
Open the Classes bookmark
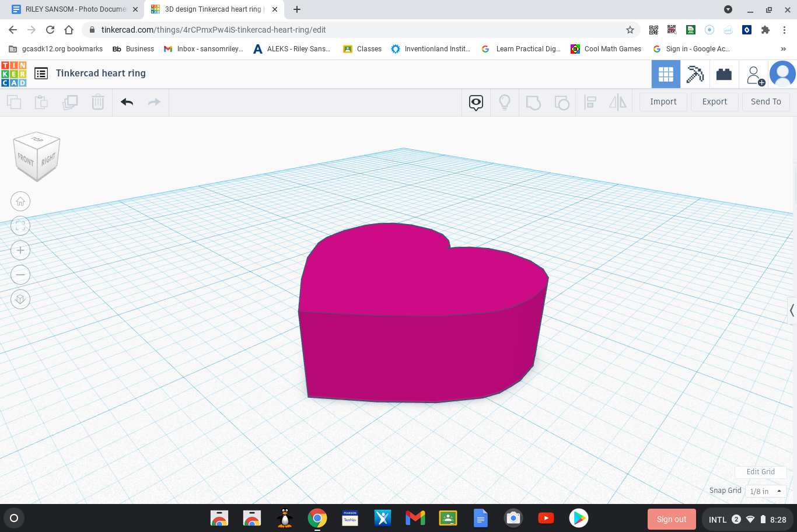click(362, 49)
